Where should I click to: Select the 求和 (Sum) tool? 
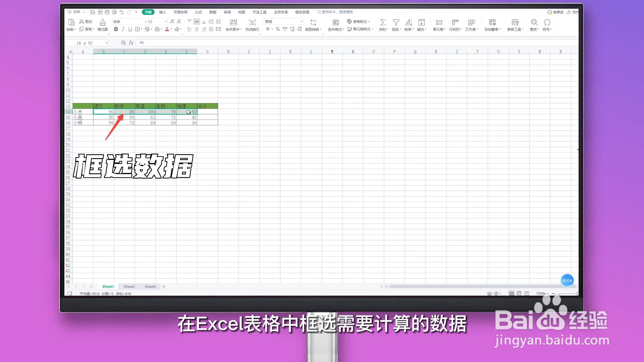tap(383, 25)
